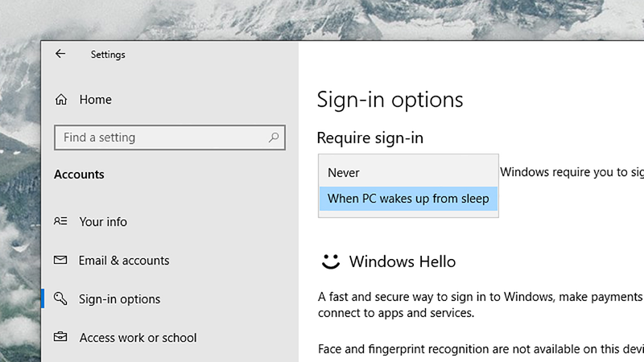Open the Home settings page
Screen dimensions: 644x362
[95, 99]
